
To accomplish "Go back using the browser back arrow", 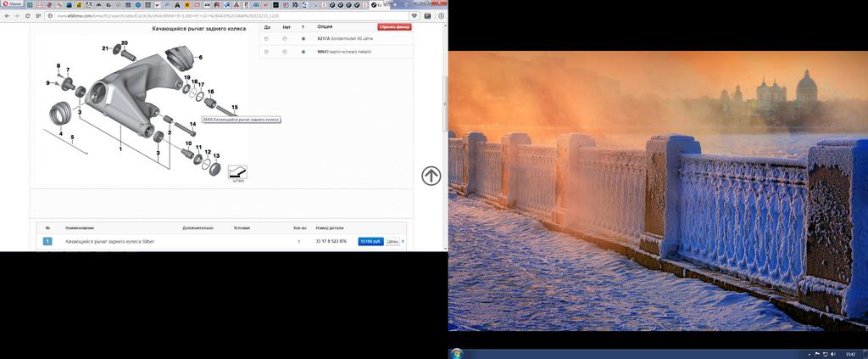I will click(7, 15).
